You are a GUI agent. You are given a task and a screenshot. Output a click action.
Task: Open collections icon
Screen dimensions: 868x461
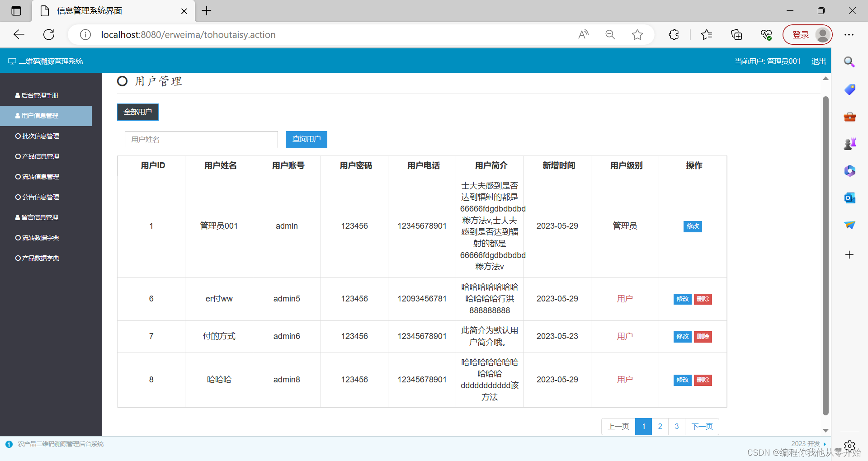pos(736,35)
